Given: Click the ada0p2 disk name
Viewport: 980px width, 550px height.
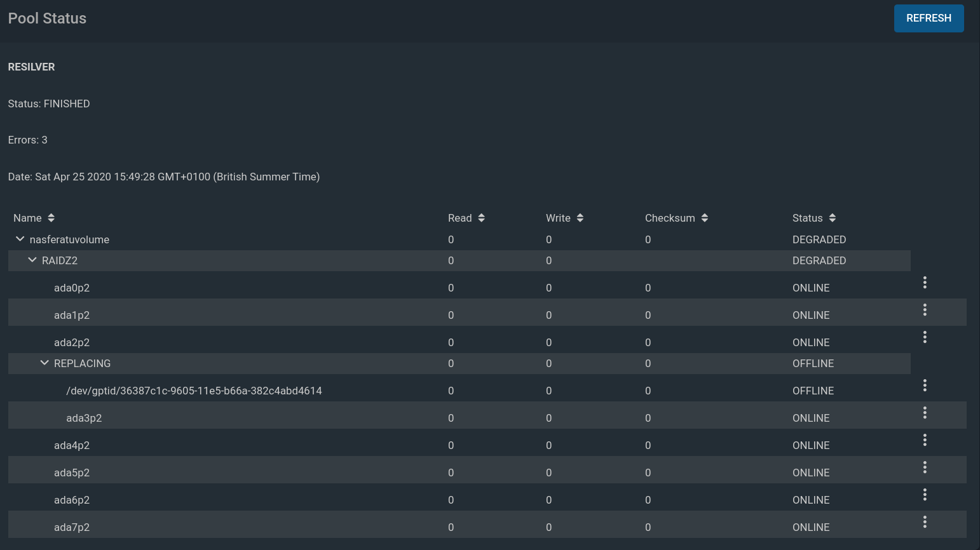Looking at the screenshot, I should point(72,288).
